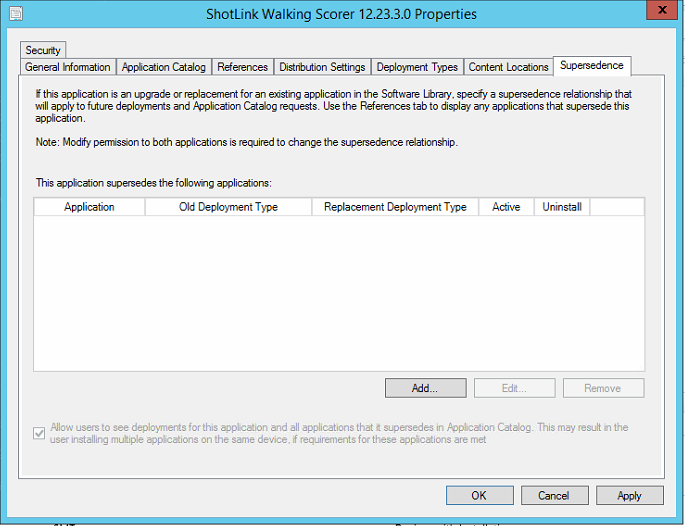Open the Security tab
The width and height of the screenshot is (685, 526).
(43, 50)
